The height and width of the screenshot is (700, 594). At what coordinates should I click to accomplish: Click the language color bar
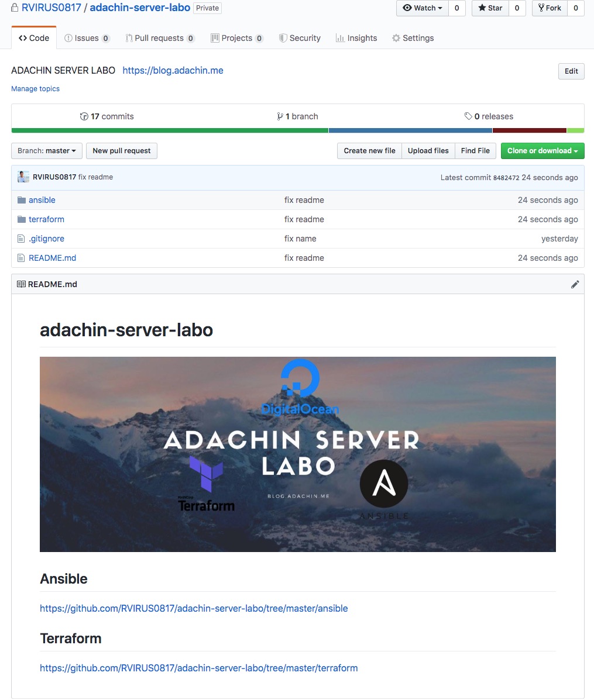297,130
